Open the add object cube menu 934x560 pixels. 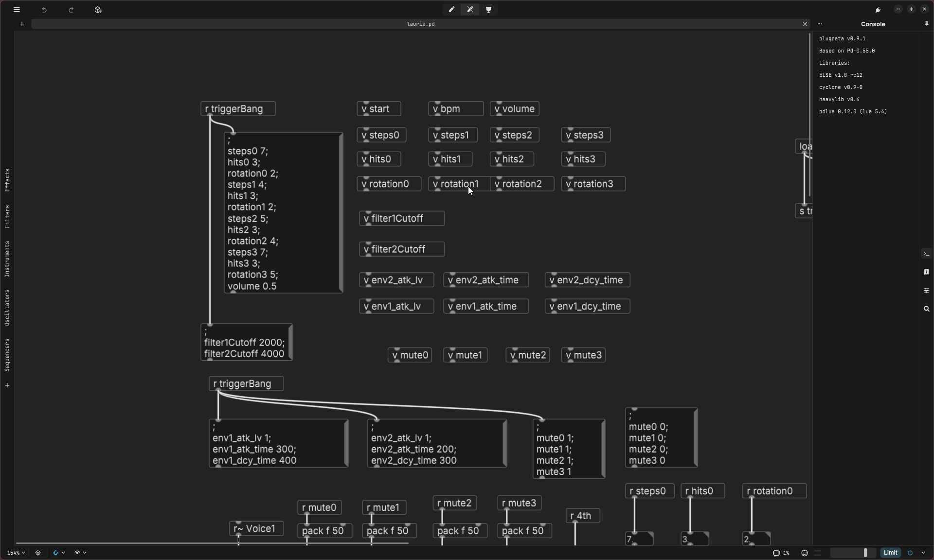(x=98, y=10)
